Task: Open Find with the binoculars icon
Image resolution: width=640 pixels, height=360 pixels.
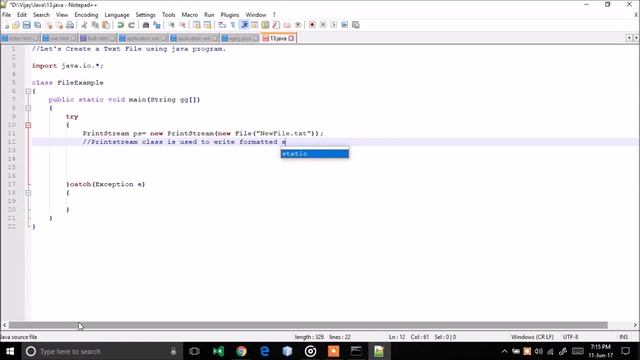Action: click(x=146, y=25)
